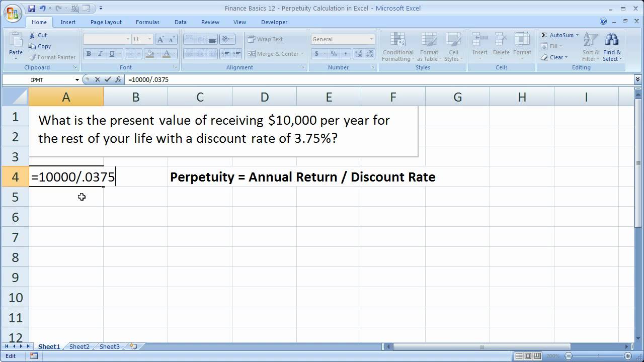
Task: Open Conditional Formatting menu
Action: tap(398, 47)
